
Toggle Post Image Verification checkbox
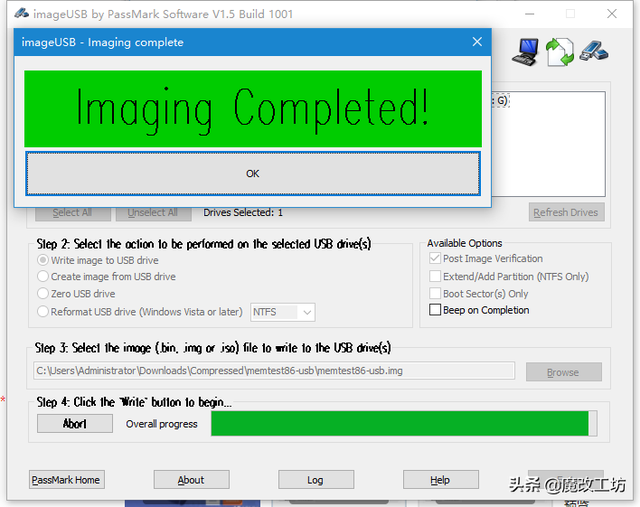(x=435, y=258)
